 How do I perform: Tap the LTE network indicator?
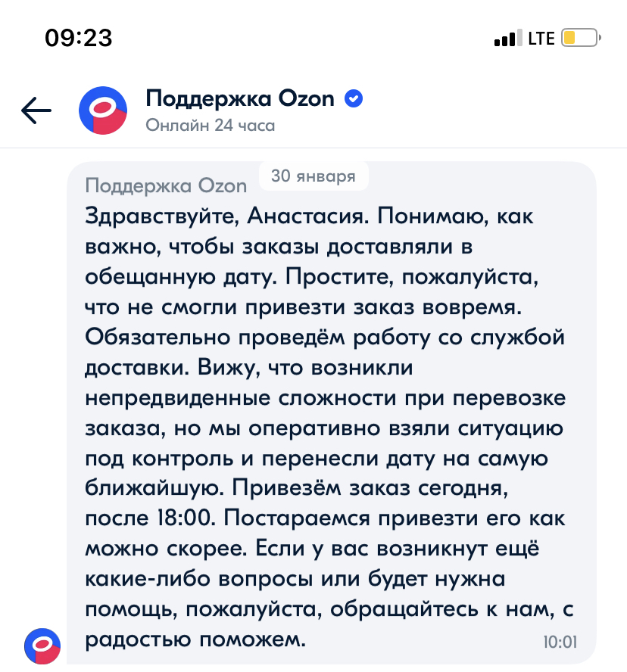pos(541,38)
